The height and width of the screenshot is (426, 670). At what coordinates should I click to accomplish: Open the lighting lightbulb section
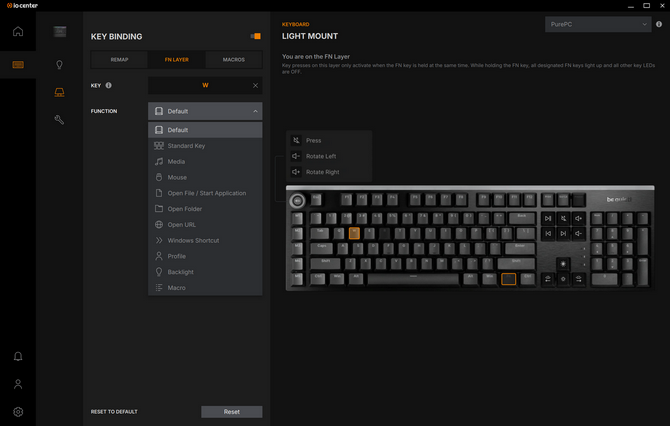59,65
